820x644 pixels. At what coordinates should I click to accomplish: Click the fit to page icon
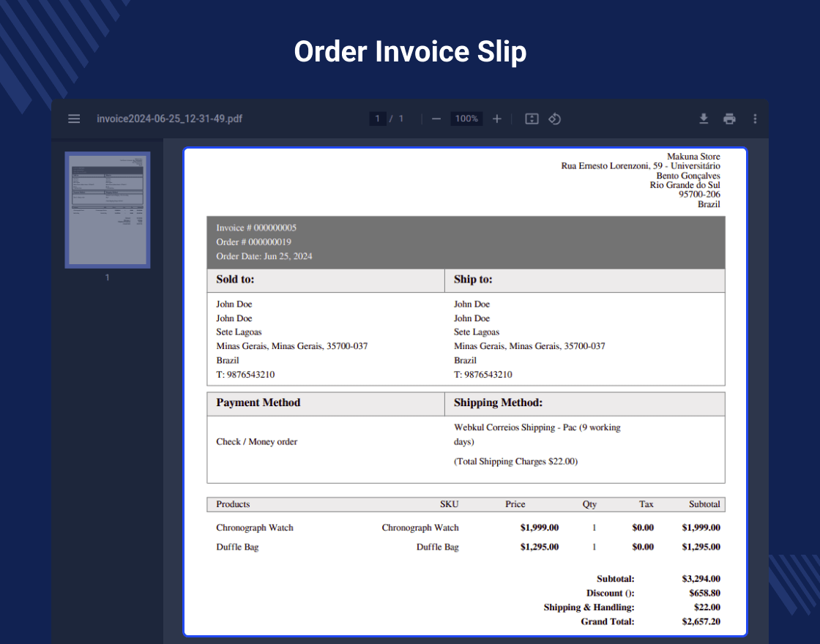[532, 119]
